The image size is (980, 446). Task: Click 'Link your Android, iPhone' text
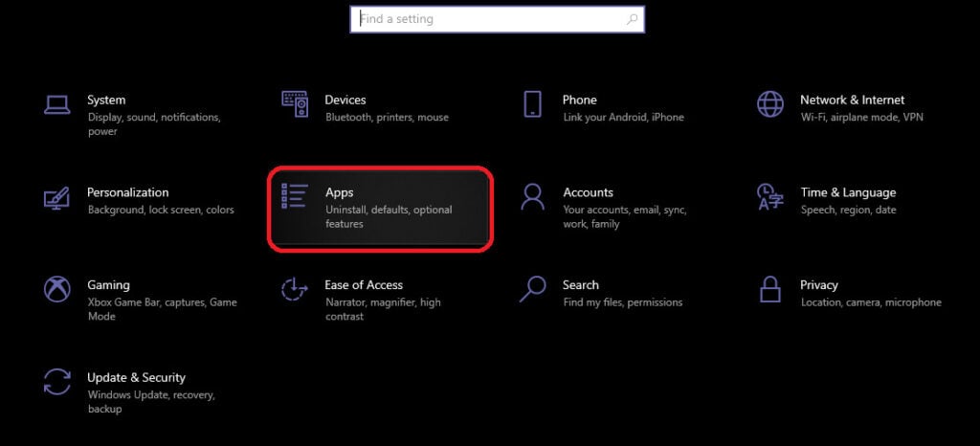click(623, 117)
